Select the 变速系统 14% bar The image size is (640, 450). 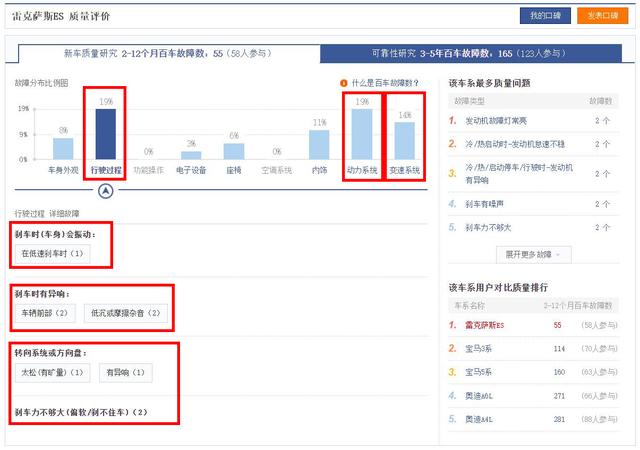[x=404, y=140]
